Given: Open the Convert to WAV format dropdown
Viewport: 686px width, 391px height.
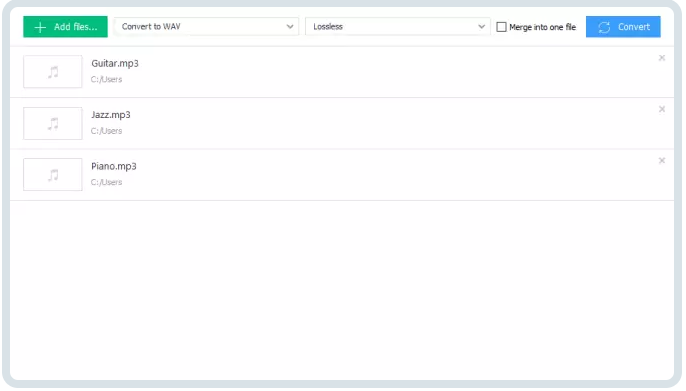Looking at the screenshot, I should [x=206, y=27].
